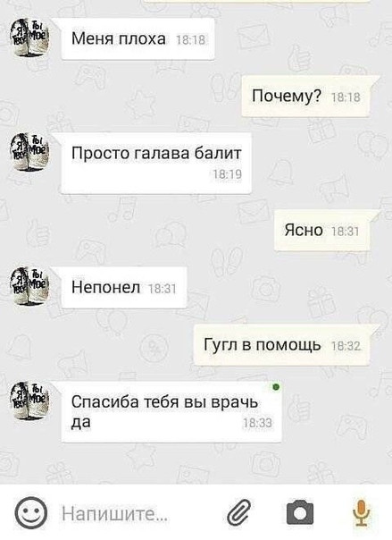The width and height of the screenshot is (392, 540).
Task: Tap the avatar beside 'Спасиба тебя вы врачь'
Action: 29,401
